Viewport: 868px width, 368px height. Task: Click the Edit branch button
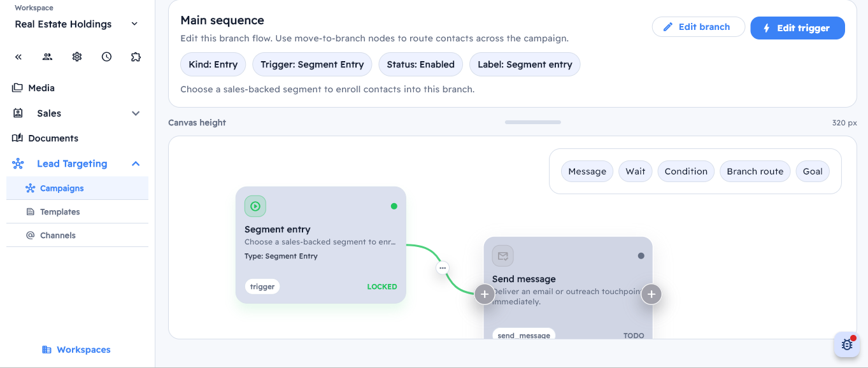(x=698, y=27)
